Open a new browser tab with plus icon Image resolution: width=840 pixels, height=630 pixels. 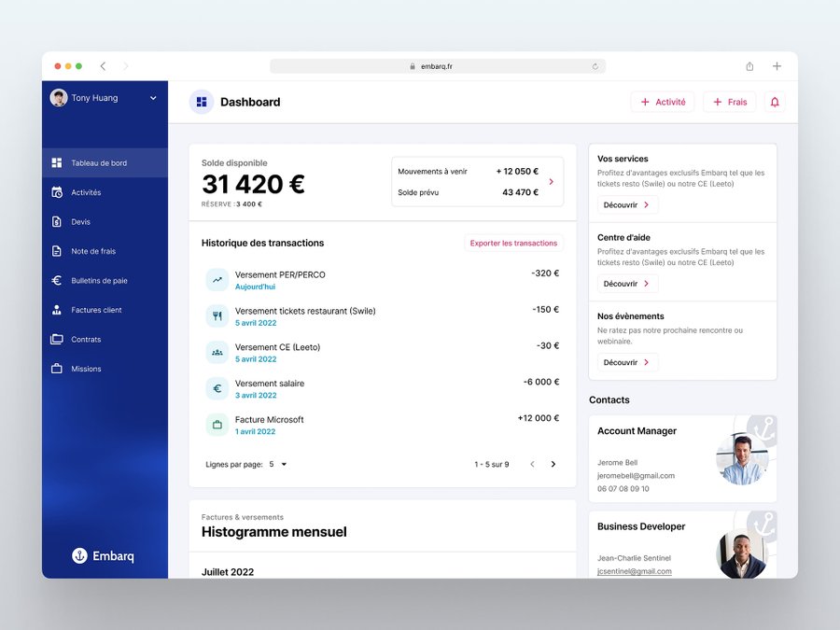point(777,66)
